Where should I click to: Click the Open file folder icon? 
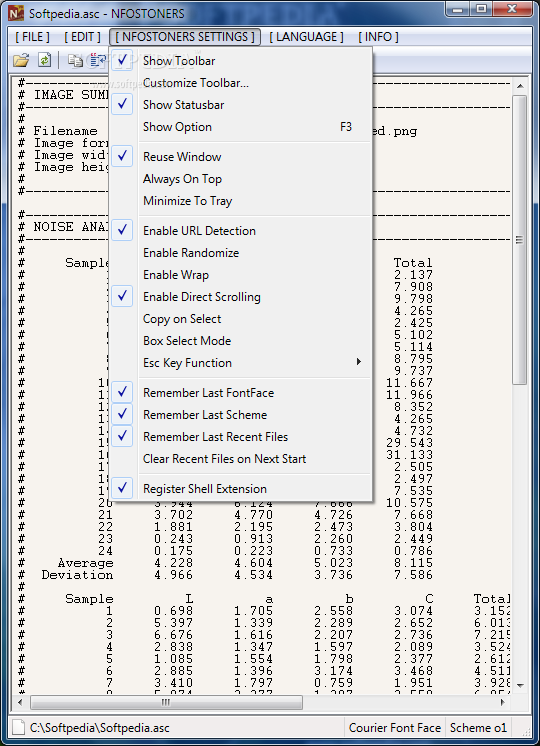coord(20,60)
